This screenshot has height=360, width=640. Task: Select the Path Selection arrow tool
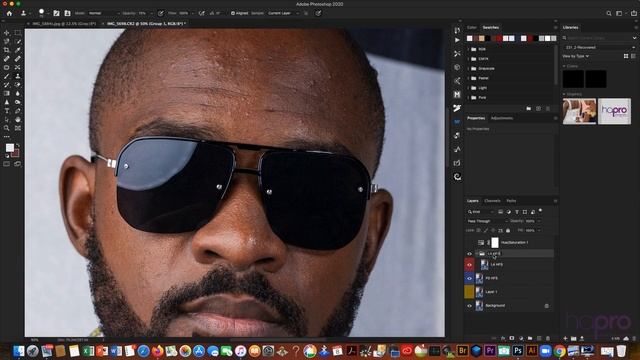coord(7,120)
